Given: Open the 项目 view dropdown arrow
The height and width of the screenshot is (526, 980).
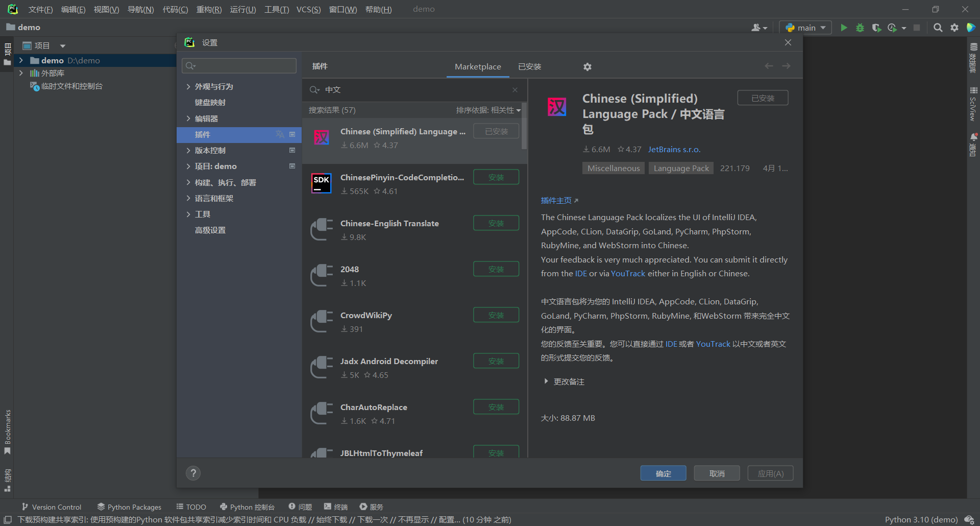Looking at the screenshot, I should (63, 46).
